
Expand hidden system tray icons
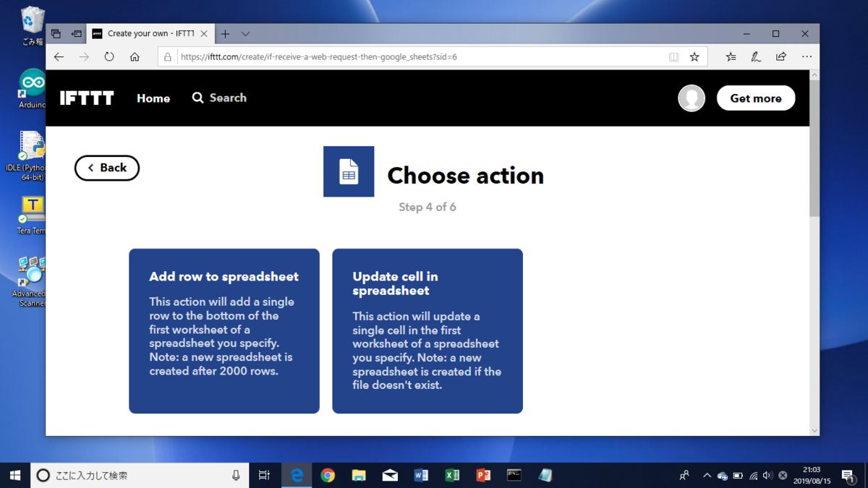click(707, 476)
